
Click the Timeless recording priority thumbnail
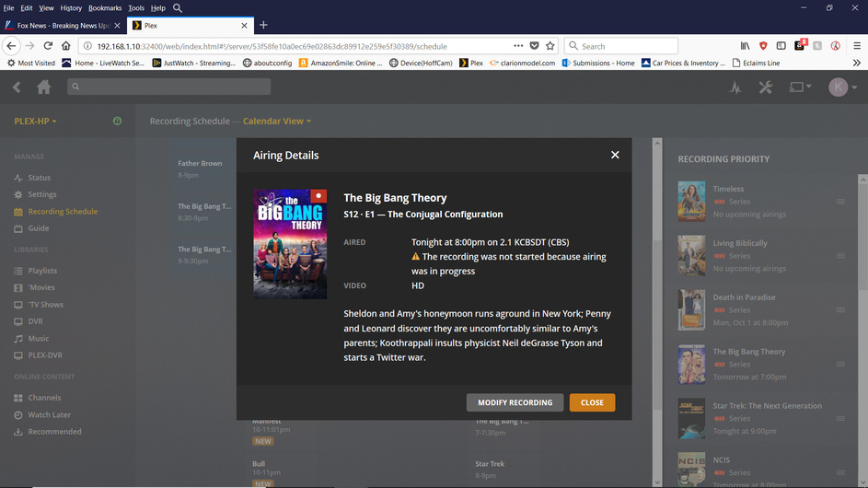(x=691, y=201)
